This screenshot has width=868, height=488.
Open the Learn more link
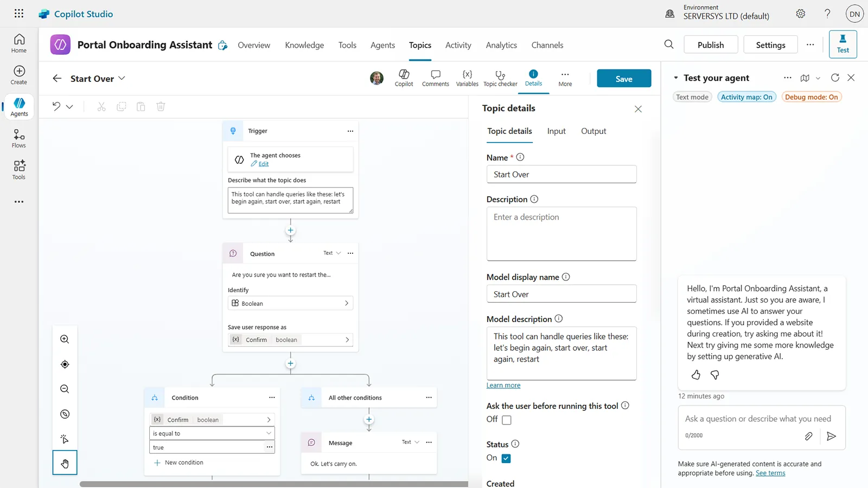click(503, 386)
